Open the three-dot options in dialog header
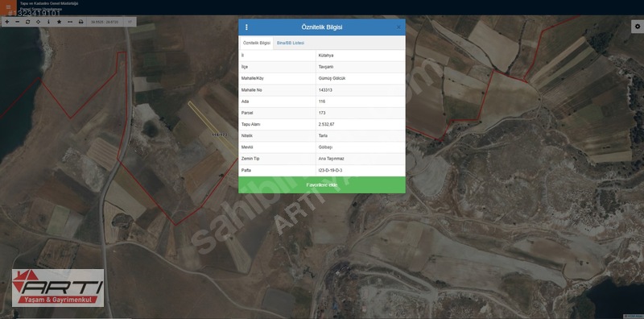The image size is (644, 319). (246, 27)
